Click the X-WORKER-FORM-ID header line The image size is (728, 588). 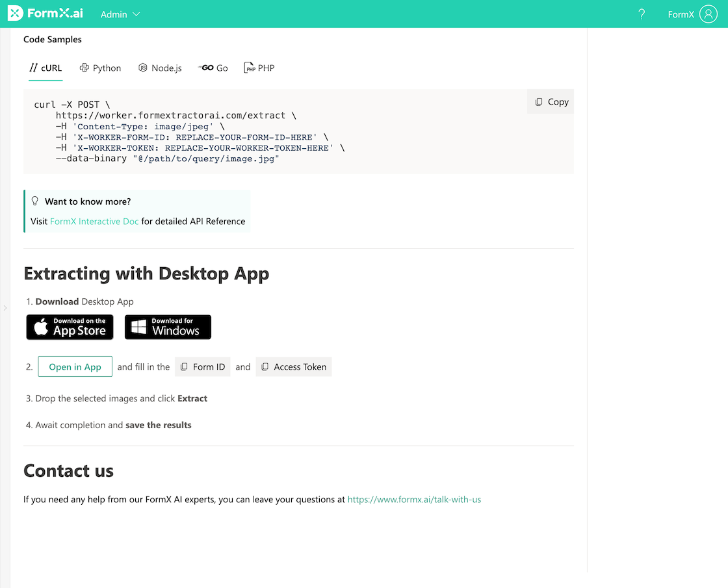point(192,137)
